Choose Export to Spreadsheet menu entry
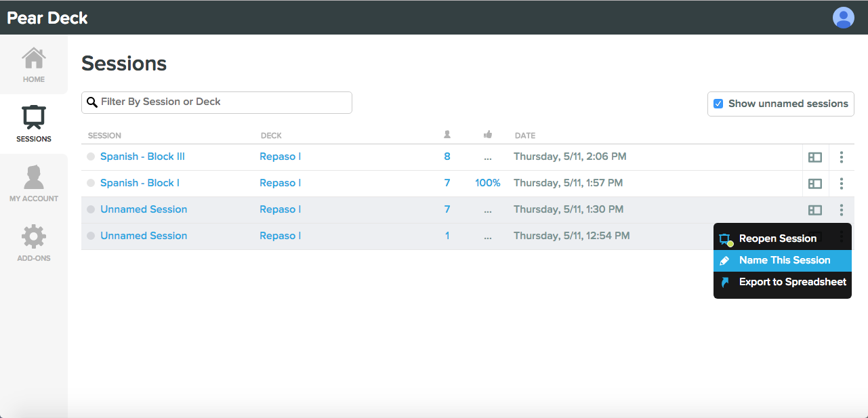The height and width of the screenshot is (418, 868). coord(783,282)
